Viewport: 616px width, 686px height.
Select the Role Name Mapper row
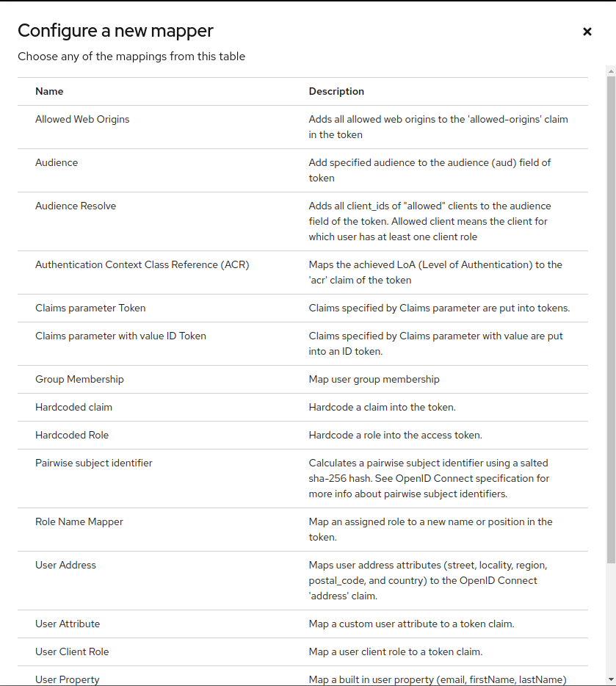click(79, 521)
